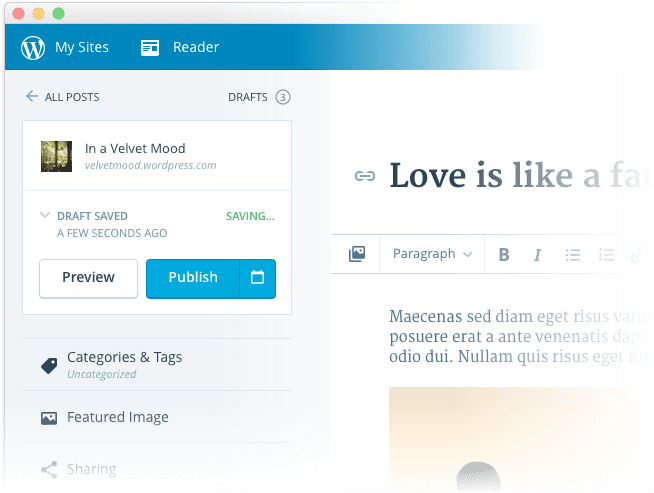
Task: Click the insert link icon in toolbar
Action: (x=638, y=254)
